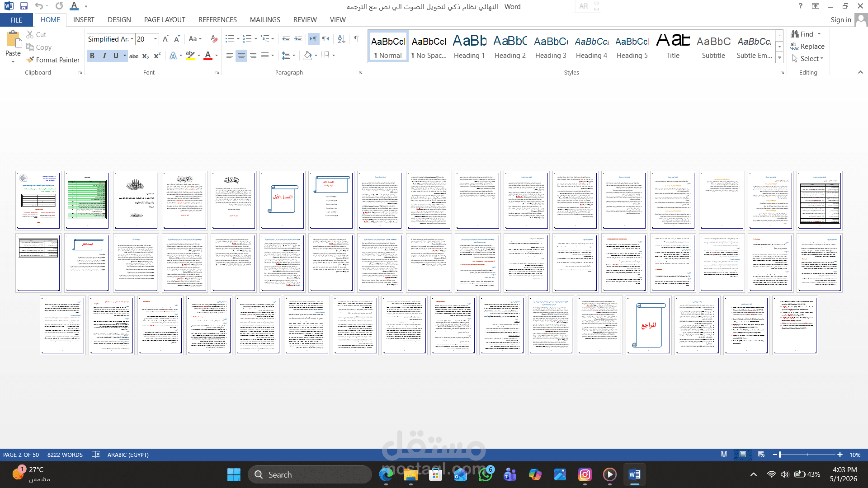Image resolution: width=868 pixels, height=488 pixels.
Task: Click the Grow Font icon
Action: [x=165, y=39]
